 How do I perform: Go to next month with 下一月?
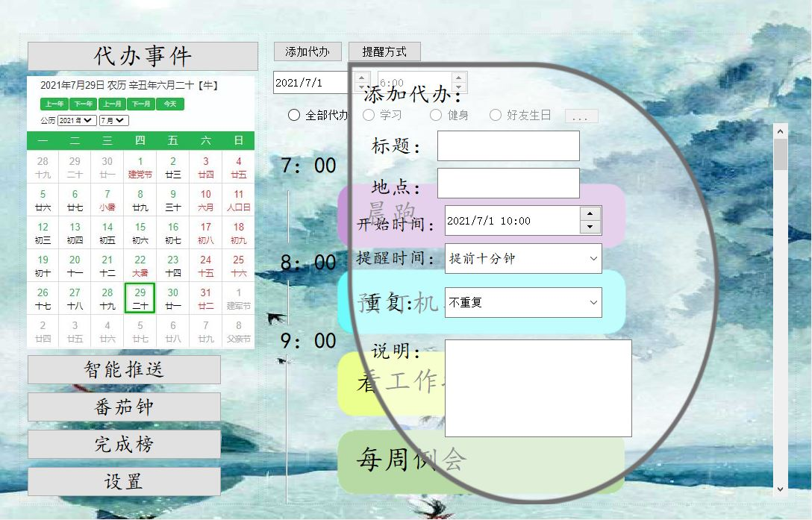tap(141, 104)
